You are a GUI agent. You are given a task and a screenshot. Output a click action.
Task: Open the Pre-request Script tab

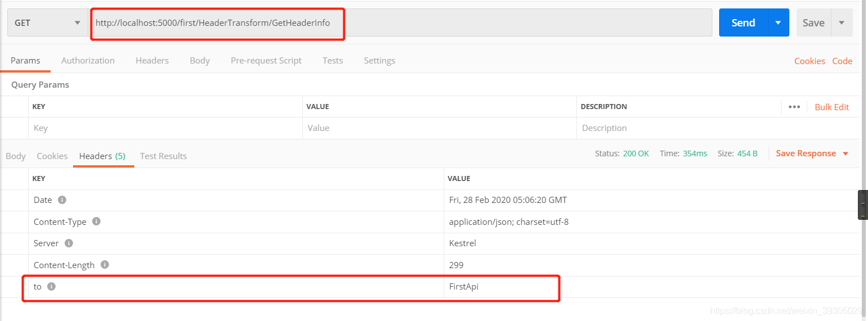(x=266, y=61)
